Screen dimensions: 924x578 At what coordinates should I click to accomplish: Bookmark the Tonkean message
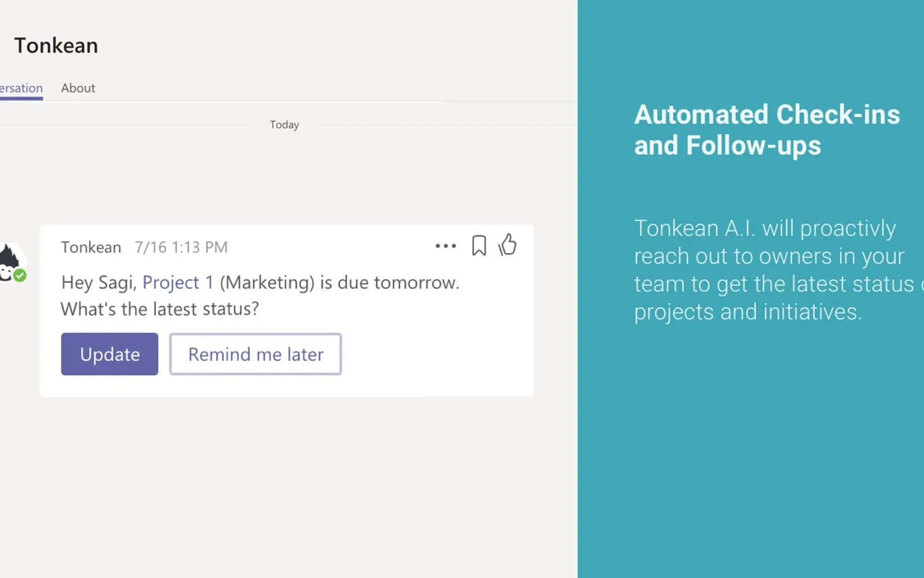pos(479,246)
